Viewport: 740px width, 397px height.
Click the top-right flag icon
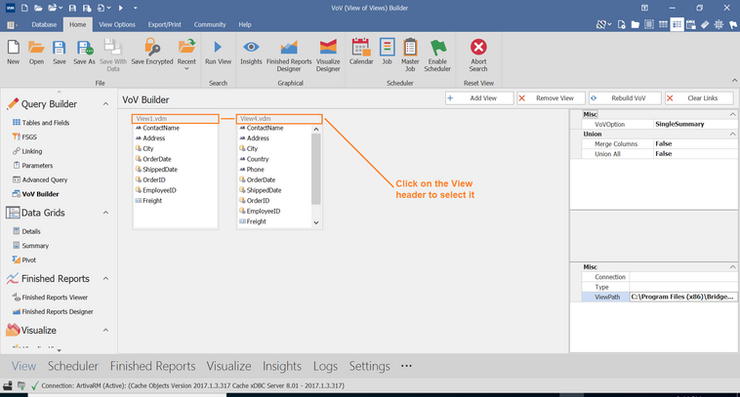(x=733, y=25)
